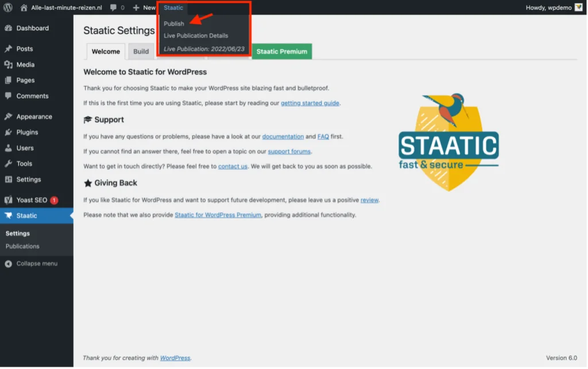Image resolution: width=588 pixels, height=369 pixels.
Task: Open the comments bubble icon in admin bar
Action: pyautogui.click(x=113, y=7)
